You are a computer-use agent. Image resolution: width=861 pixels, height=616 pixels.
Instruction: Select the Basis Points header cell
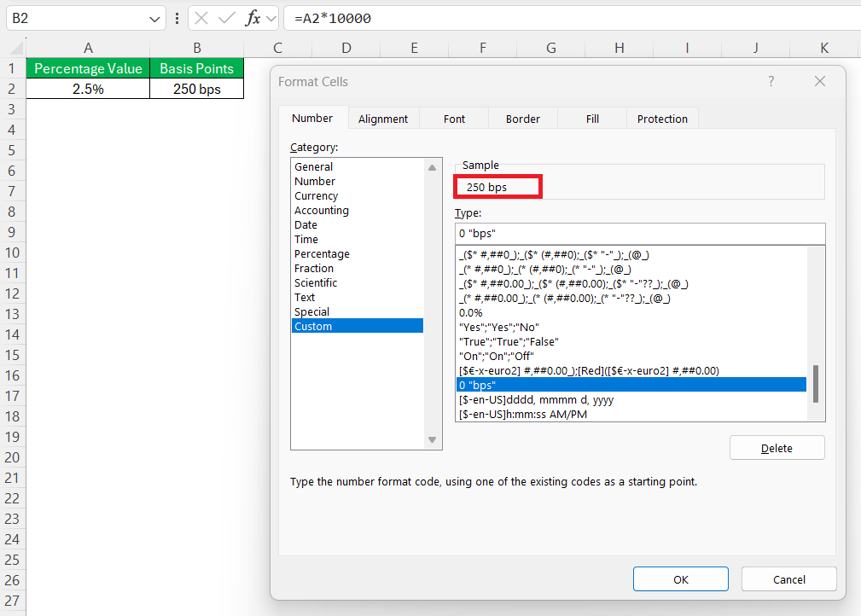tap(196, 68)
